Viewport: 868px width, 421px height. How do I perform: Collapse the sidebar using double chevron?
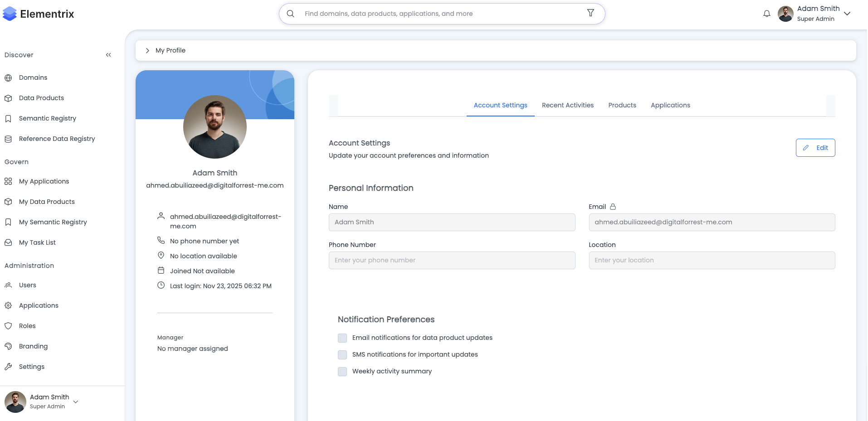[x=108, y=55]
